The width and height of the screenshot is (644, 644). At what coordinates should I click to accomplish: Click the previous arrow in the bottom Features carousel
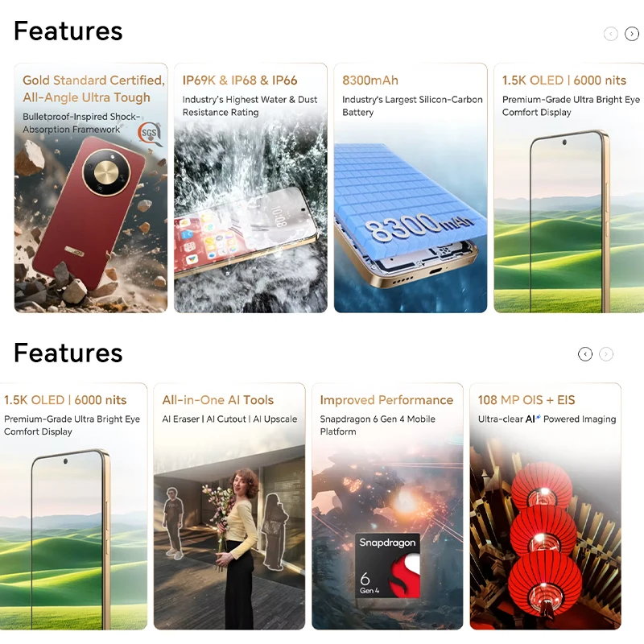coord(585,354)
